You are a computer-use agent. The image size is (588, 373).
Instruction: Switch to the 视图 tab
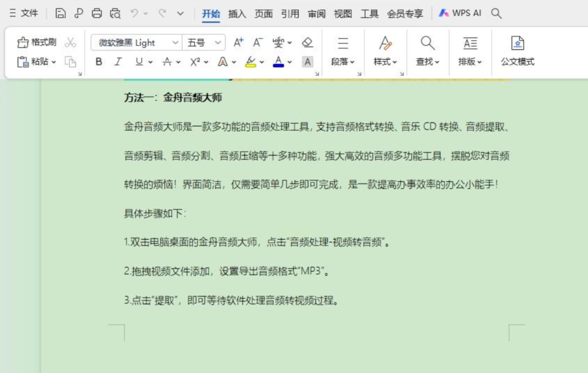click(x=343, y=14)
